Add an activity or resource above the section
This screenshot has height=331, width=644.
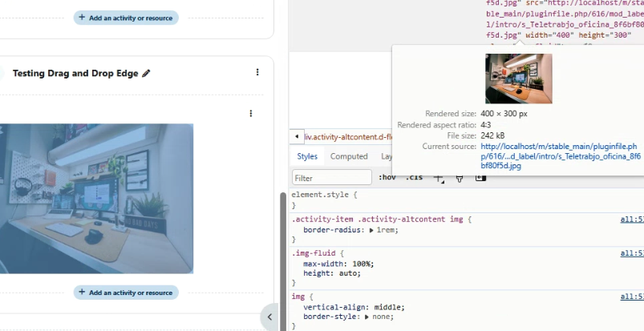(x=126, y=18)
